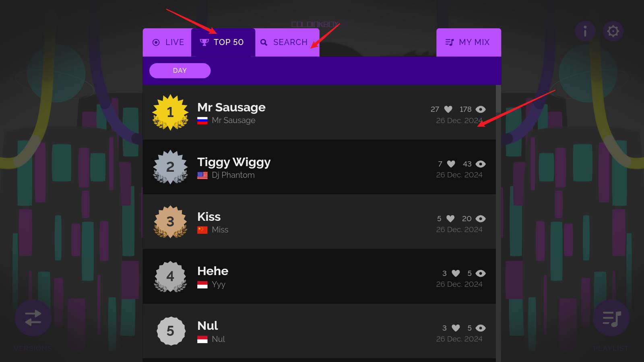Screen dimensions: 644x362
Task: Open the SEARCH tab
Action: point(285,42)
